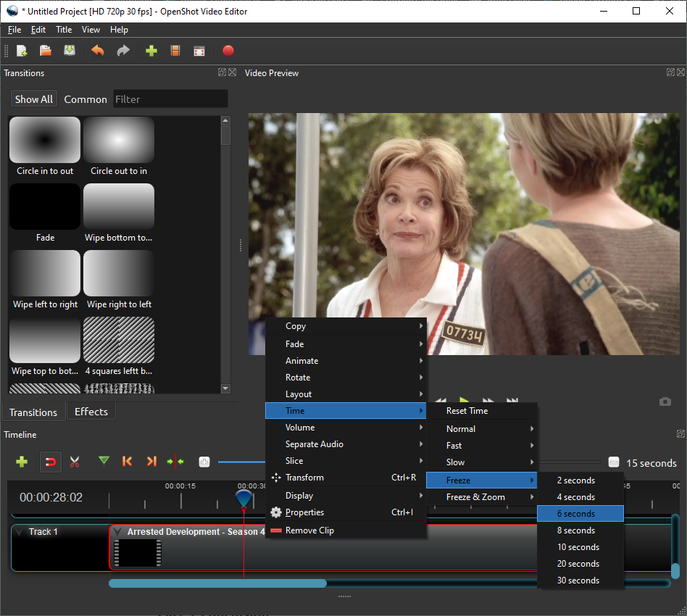Screen dimensions: 687x616
Task: Expand the Layout submenu
Action: point(346,394)
